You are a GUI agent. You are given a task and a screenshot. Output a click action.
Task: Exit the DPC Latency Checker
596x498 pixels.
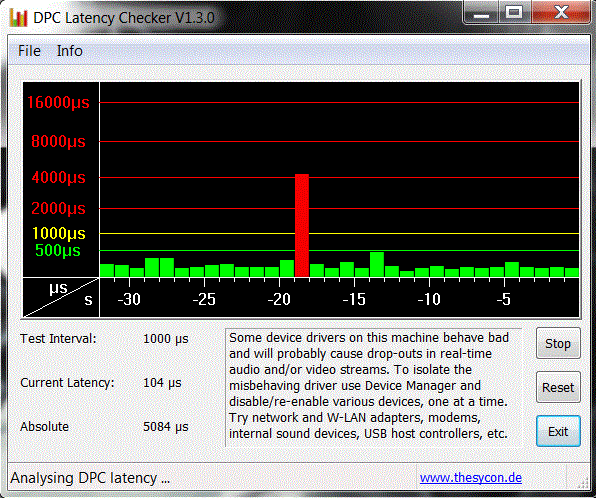coord(558,431)
